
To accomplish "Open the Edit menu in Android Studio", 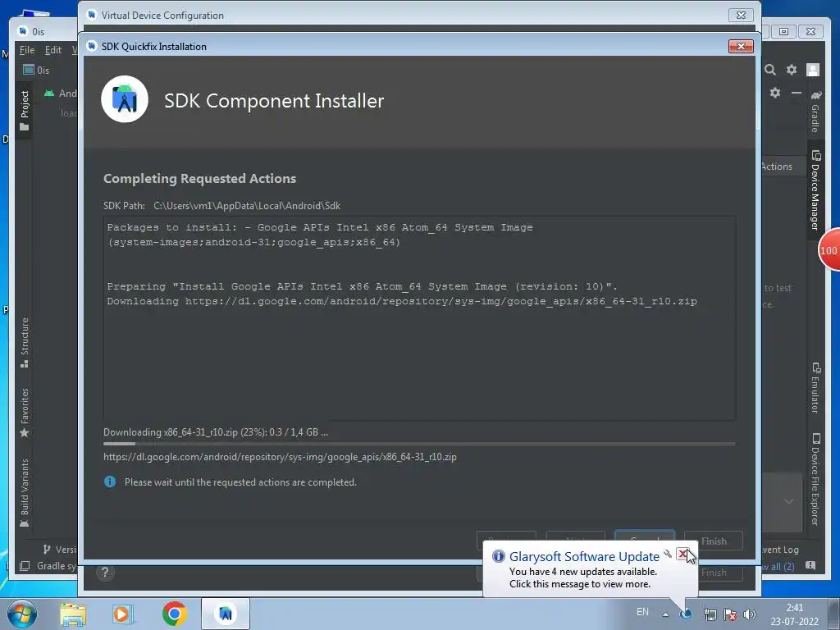I will coord(53,50).
